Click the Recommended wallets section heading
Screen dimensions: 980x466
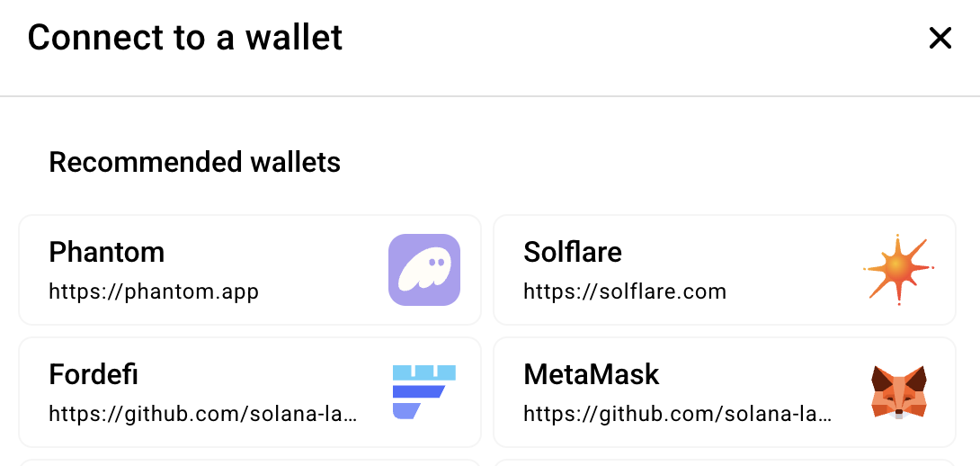pyautogui.click(x=195, y=162)
